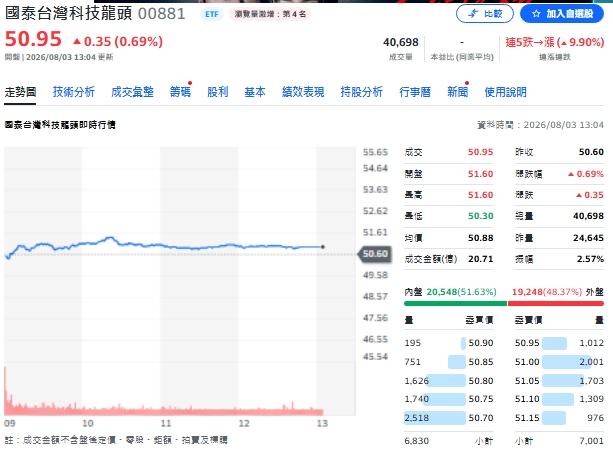Click the end point of the price line
613x455 pixels.
point(323,247)
